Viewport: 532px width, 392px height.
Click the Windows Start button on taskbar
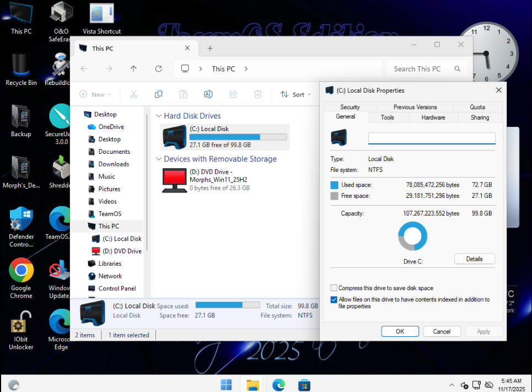[226, 384]
